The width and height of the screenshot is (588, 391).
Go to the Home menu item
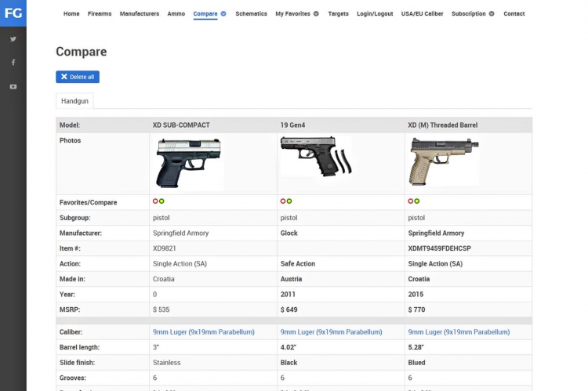(71, 14)
